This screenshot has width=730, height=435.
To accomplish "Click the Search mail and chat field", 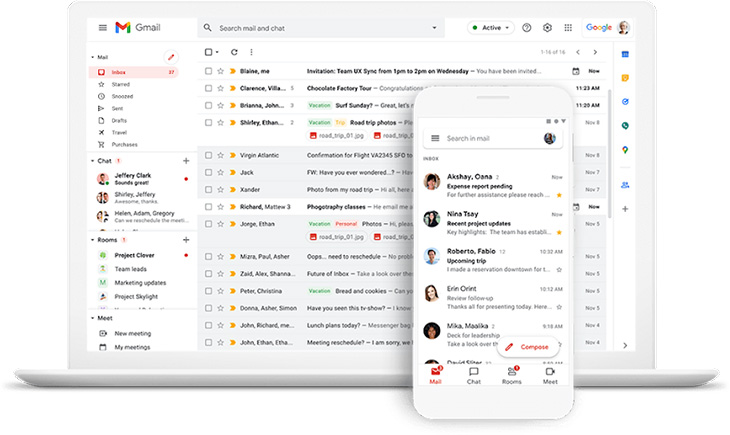I will coord(321,28).
